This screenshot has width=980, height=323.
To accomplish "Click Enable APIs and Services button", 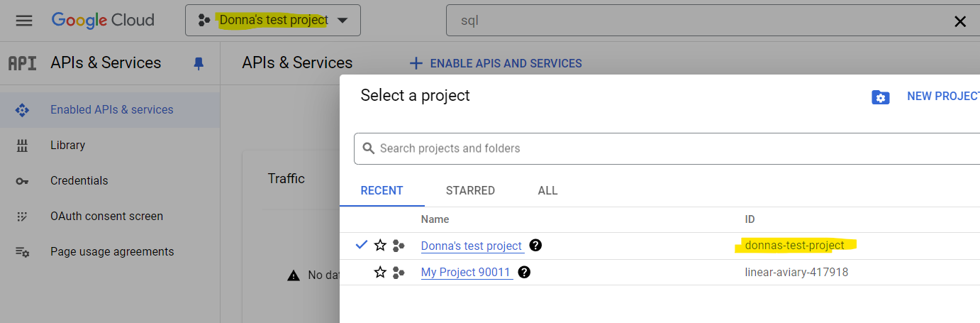I will coord(496,63).
